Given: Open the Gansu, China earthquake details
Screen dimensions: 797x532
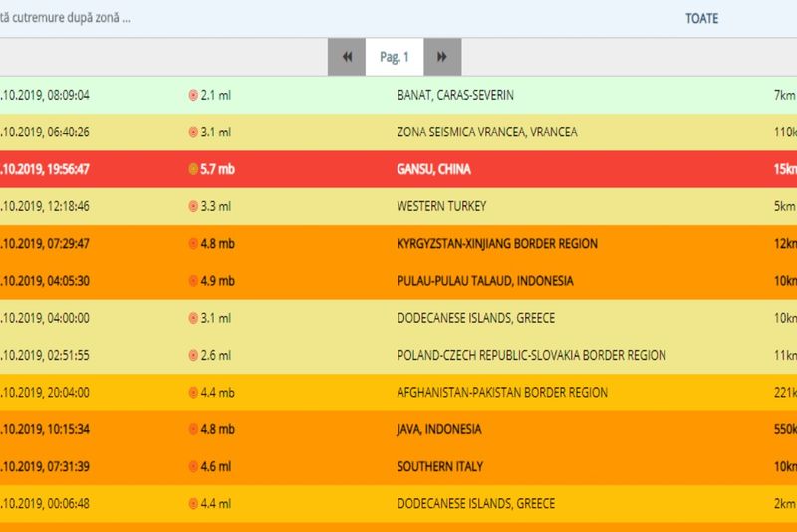Looking at the screenshot, I should pyautogui.click(x=433, y=169).
